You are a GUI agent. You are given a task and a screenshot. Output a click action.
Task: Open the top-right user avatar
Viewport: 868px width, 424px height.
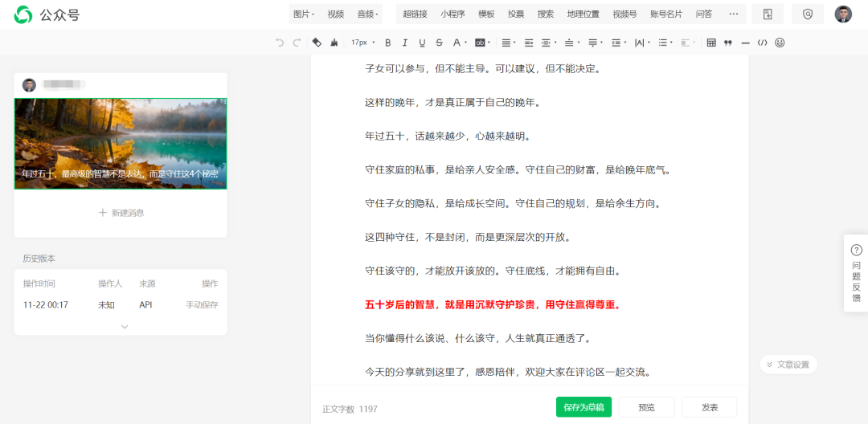tap(843, 14)
